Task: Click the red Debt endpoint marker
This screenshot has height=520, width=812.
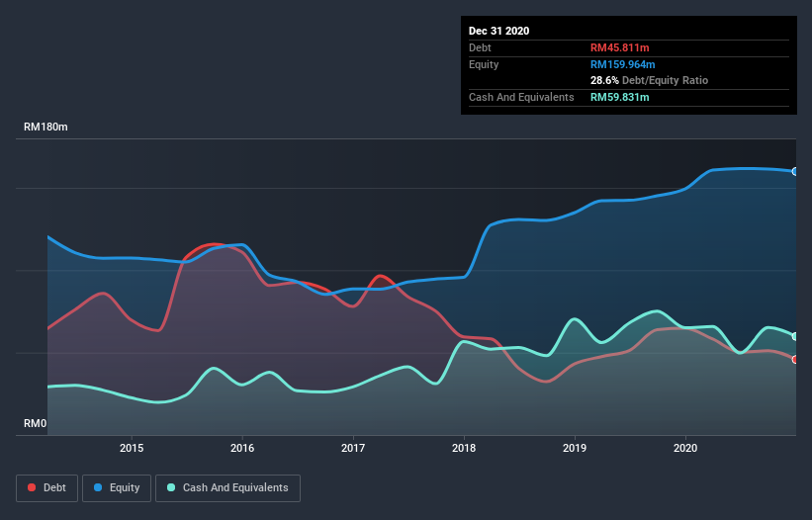Action: click(x=795, y=359)
